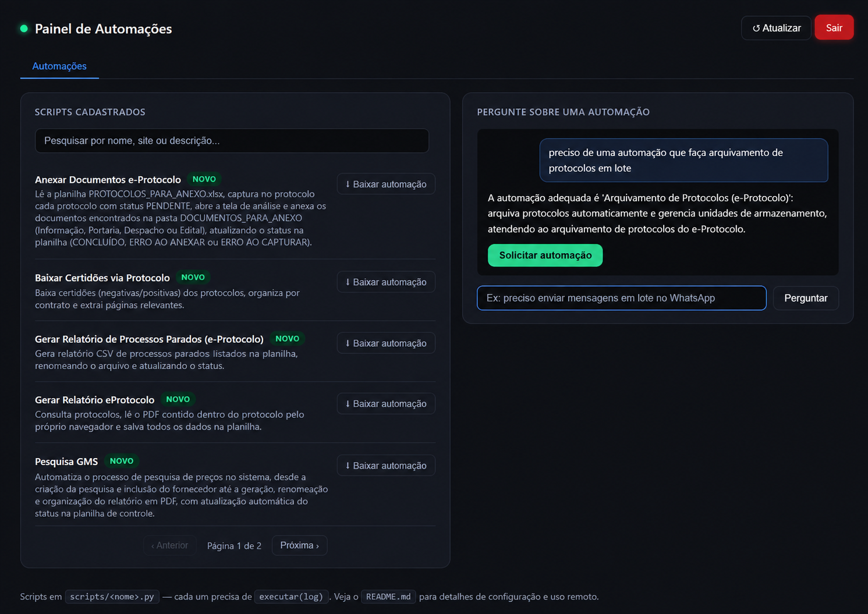The height and width of the screenshot is (614, 868).
Task: Click NOVO badge next to Baixar Certidões
Action: point(193,277)
